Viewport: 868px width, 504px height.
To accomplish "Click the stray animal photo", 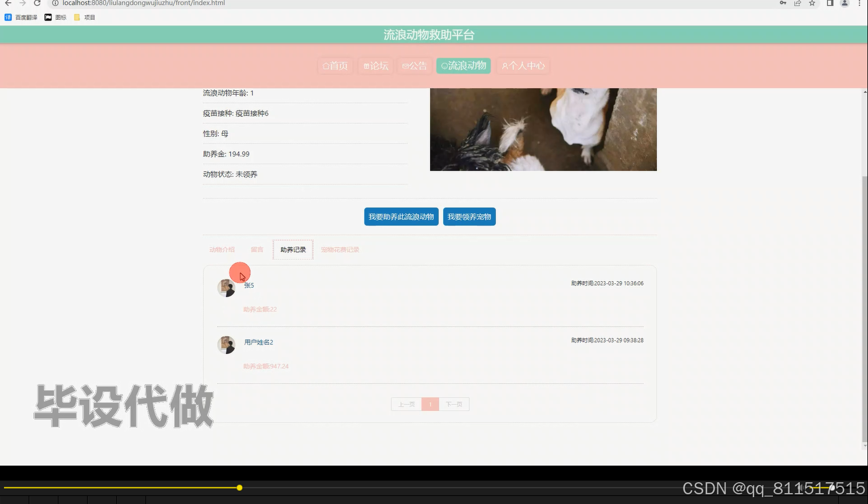I will coord(543,129).
